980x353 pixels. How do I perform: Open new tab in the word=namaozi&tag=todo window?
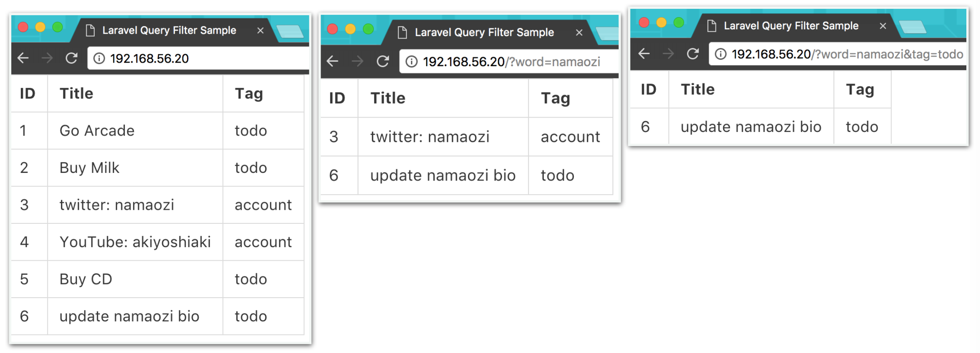point(913,27)
